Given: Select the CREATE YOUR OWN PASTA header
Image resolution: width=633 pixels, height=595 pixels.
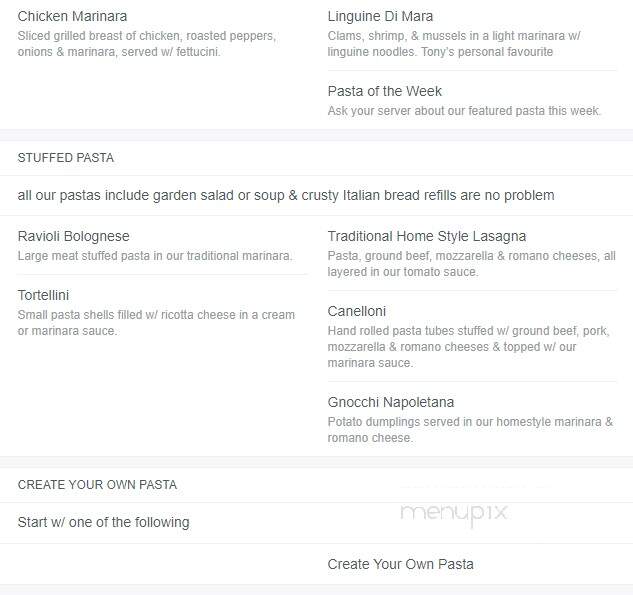Looking at the screenshot, I should 97,485.
